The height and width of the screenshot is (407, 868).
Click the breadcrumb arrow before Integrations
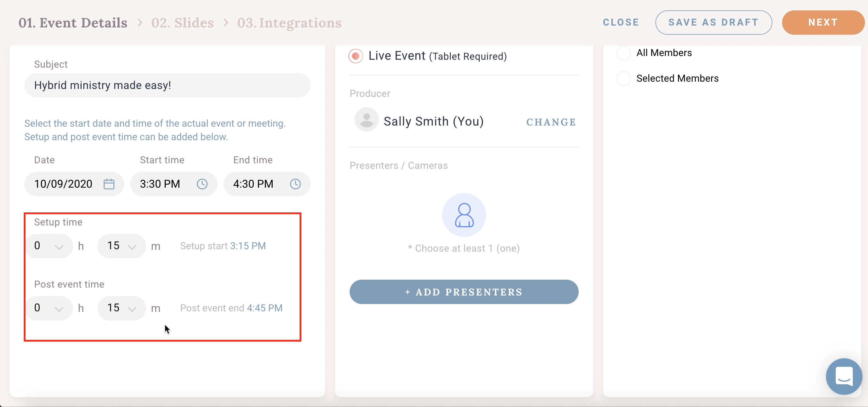coord(226,23)
